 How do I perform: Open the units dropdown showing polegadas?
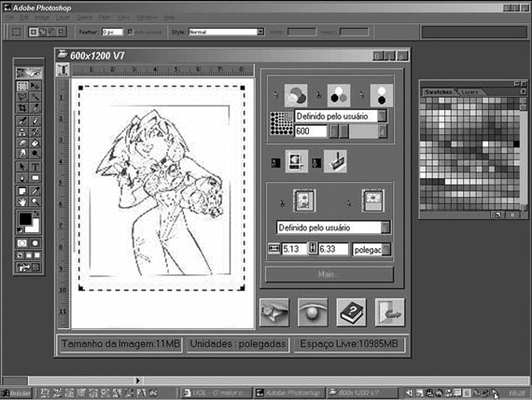point(371,250)
